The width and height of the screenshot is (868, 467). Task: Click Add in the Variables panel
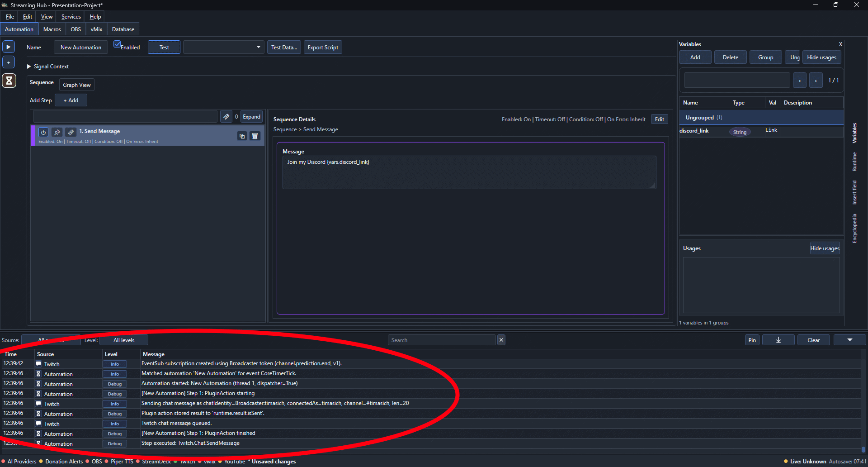[695, 57]
